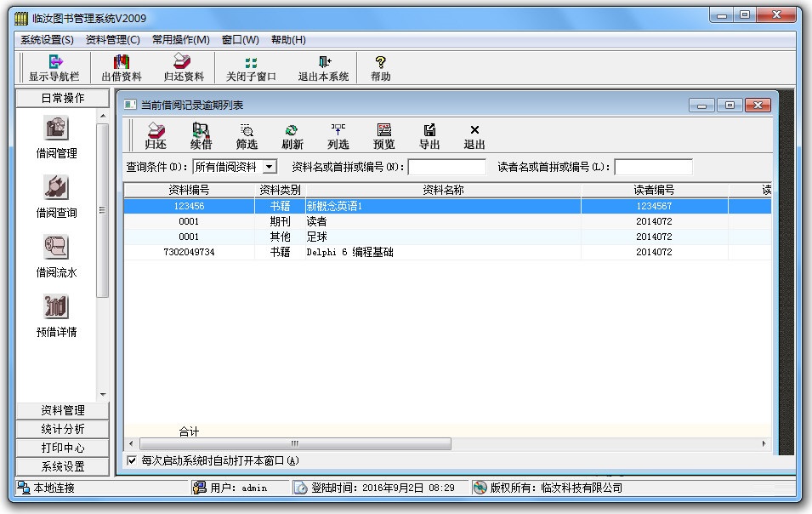Open 借阅流水 in the sidebar
This screenshot has width=812, height=514.
coord(56,256)
